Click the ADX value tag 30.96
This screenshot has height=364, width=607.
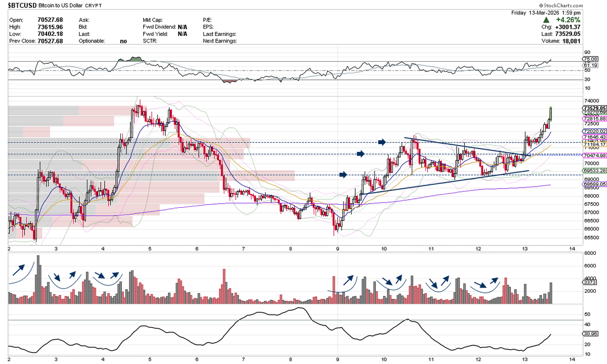590,334
